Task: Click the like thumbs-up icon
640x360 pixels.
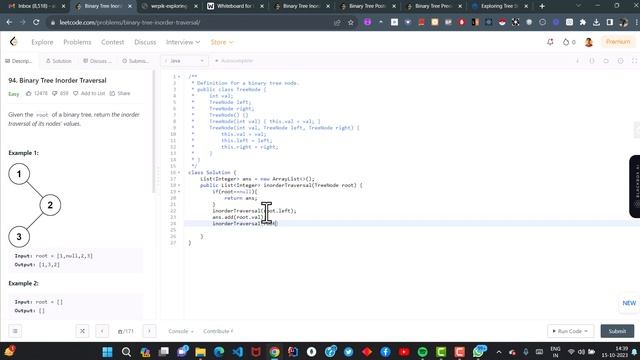Action: tap(29, 93)
